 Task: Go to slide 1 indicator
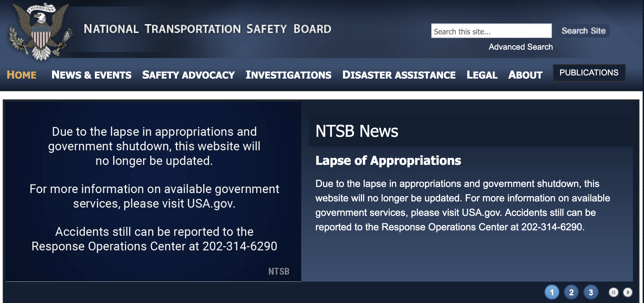coord(552,292)
